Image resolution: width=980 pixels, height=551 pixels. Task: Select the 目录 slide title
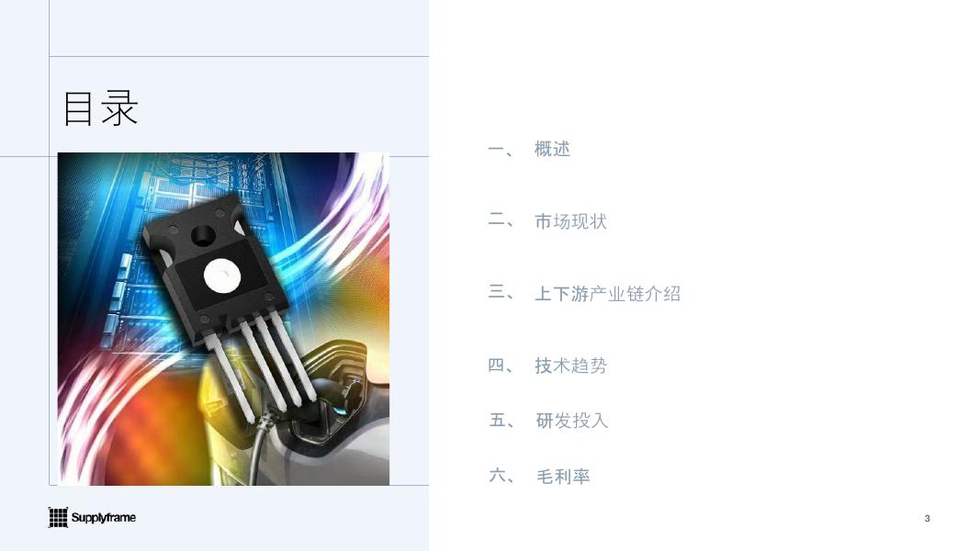click(100, 108)
